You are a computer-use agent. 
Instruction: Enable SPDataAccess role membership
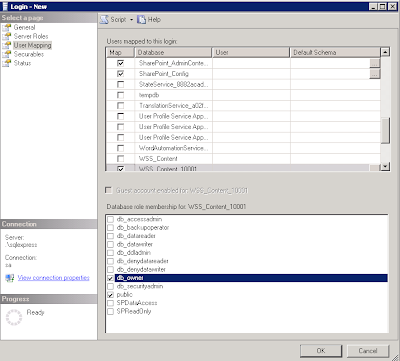[110, 303]
